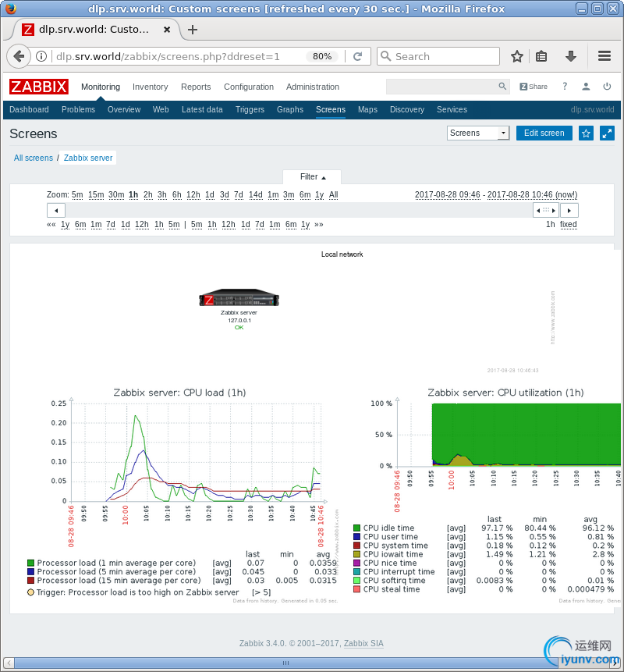Click the Firefox back arrow button

[x=19, y=56]
